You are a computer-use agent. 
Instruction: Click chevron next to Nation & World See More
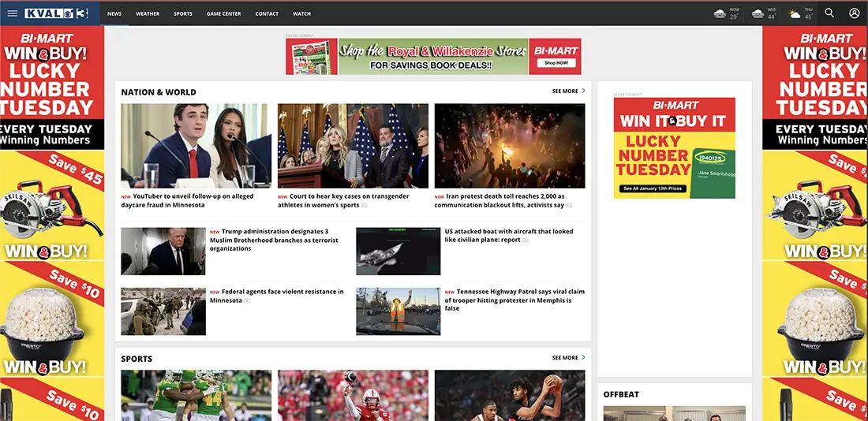pyautogui.click(x=583, y=91)
